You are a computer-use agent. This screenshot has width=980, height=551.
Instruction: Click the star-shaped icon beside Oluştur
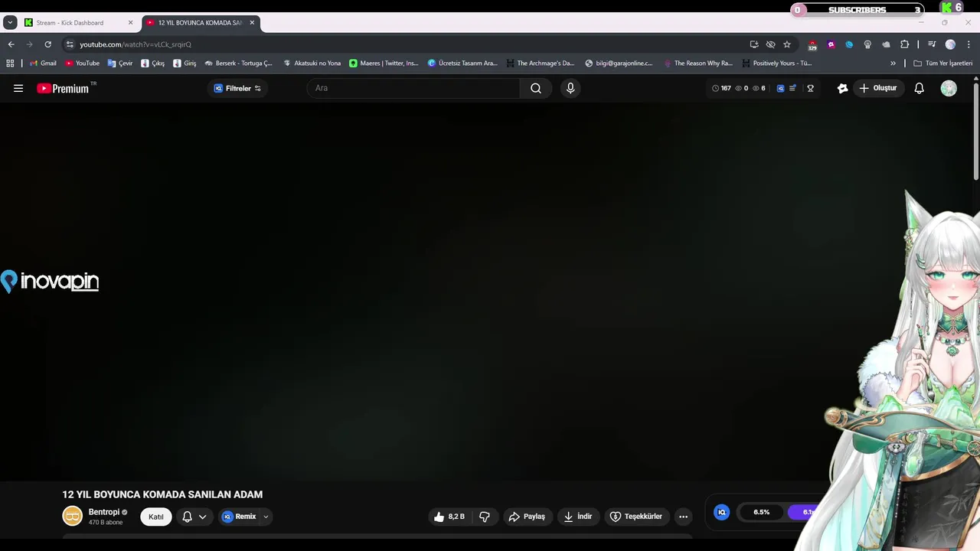pos(842,88)
